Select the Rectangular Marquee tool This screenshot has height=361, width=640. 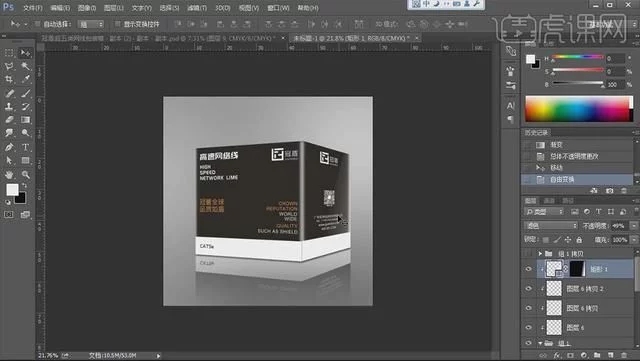(x=9, y=53)
